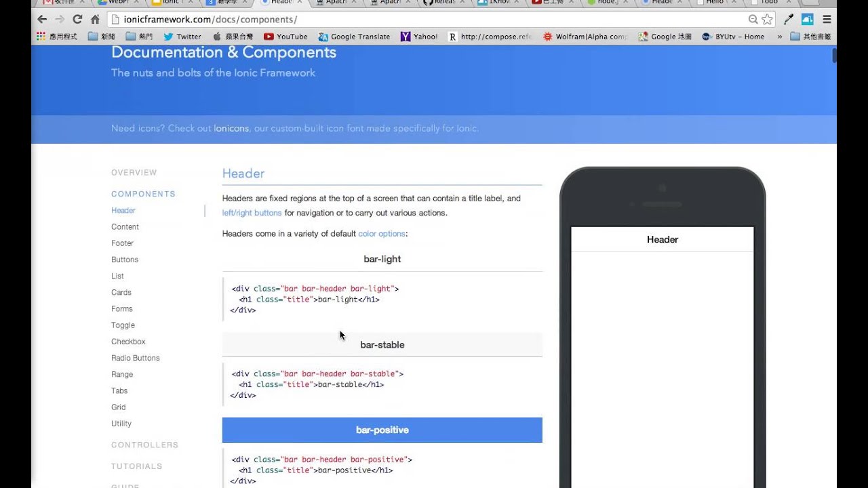The height and width of the screenshot is (488, 868).
Task: Click the browser forward arrow
Action: click(x=60, y=20)
